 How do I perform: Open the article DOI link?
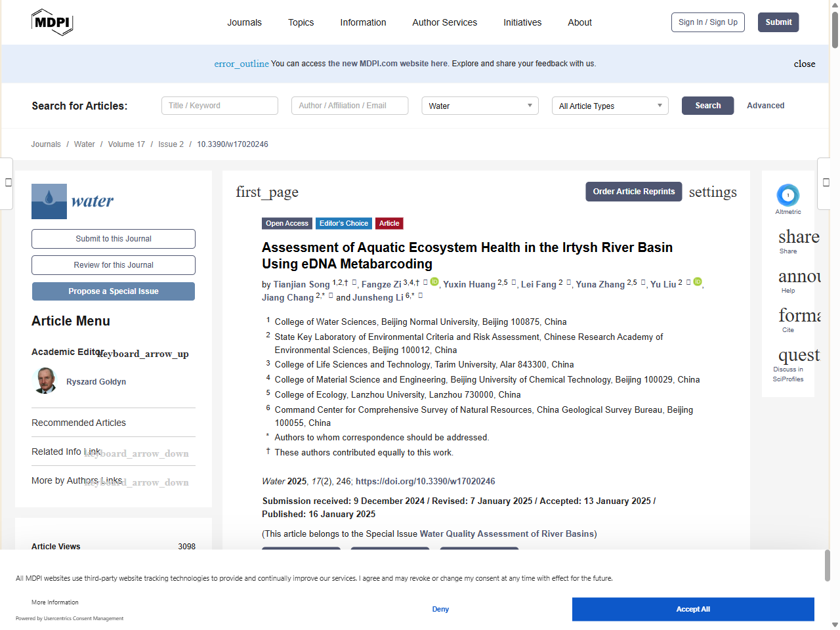pyautogui.click(x=425, y=481)
